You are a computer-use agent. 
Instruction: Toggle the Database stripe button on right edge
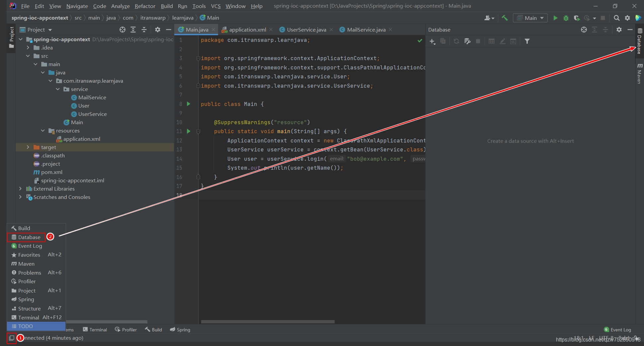(x=639, y=42)
